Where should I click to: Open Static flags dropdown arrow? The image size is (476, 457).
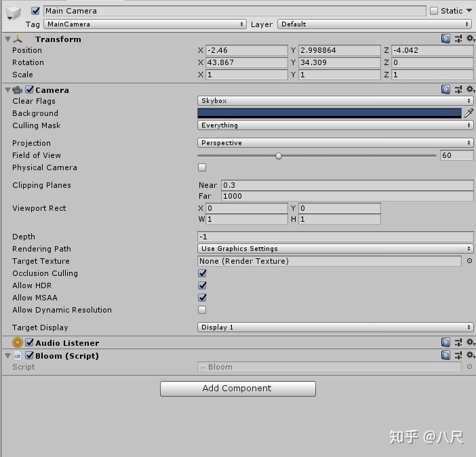tap(469, 11)
